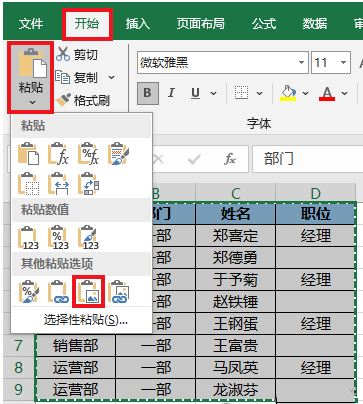The height and width of the screenshot is (404, 363).
Task: Click the 职位 header cell
Action: point(315,214)
